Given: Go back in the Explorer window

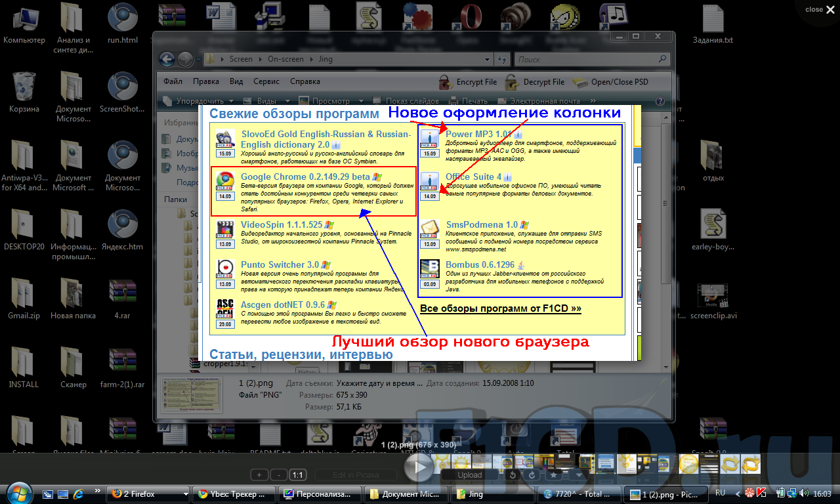Looking at the screenshot, I should (167, 59).
